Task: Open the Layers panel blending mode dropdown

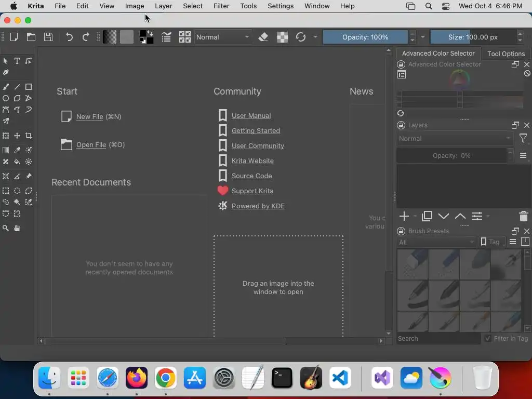Action: [x=455, y=138]
